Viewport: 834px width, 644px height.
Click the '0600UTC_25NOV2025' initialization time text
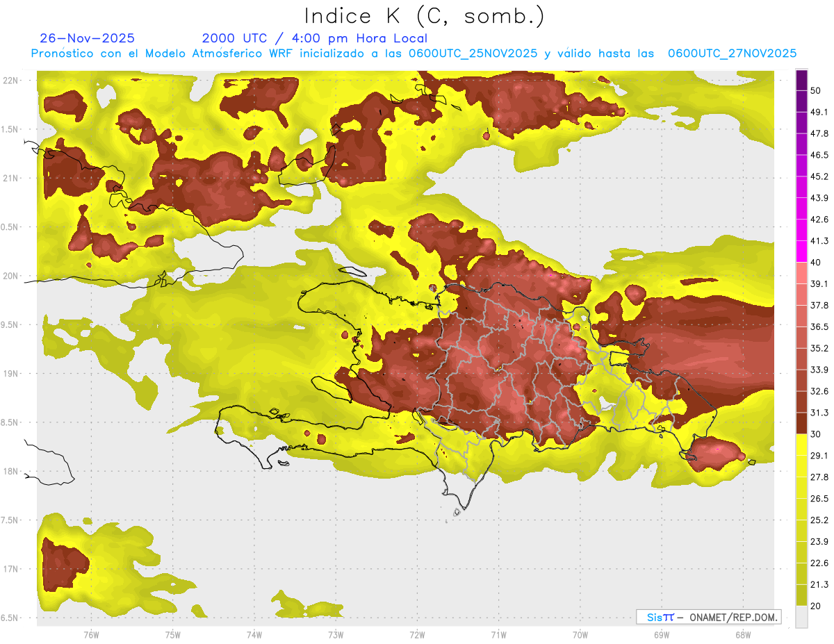point(473,53)
